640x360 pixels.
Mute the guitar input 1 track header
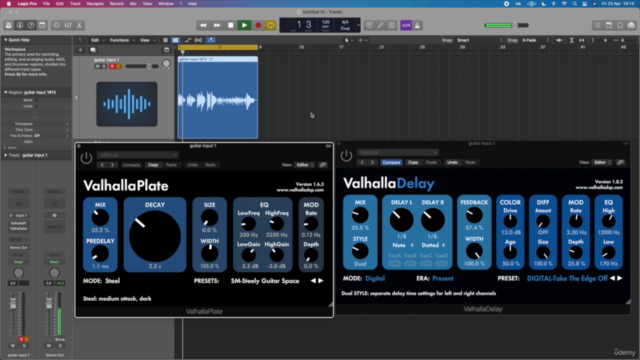[98, 66]
